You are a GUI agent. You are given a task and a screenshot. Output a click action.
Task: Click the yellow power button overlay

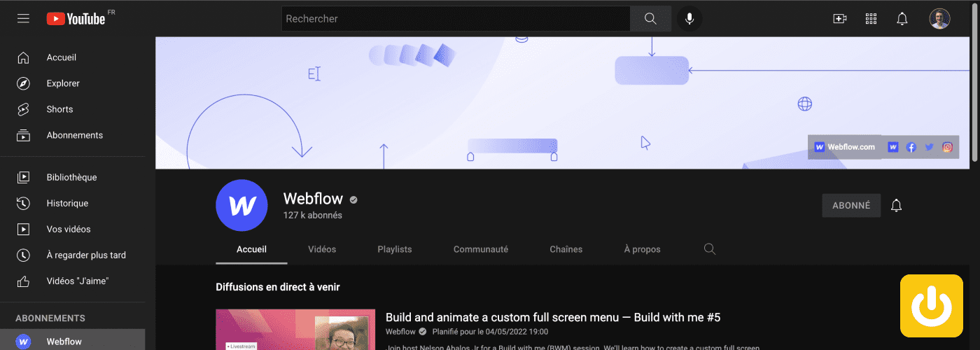click(x=931, y=306)
